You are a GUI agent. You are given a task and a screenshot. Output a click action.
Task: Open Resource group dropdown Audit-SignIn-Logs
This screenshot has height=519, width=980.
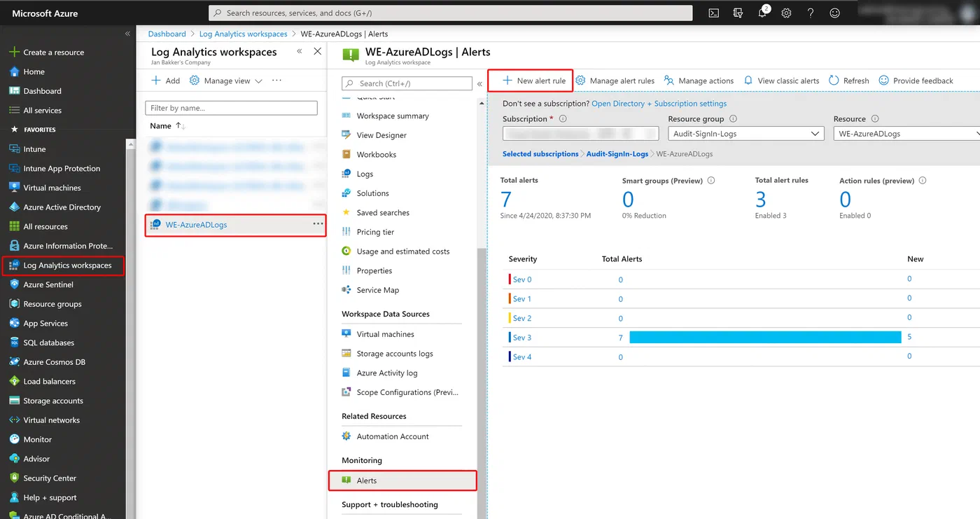745,134
